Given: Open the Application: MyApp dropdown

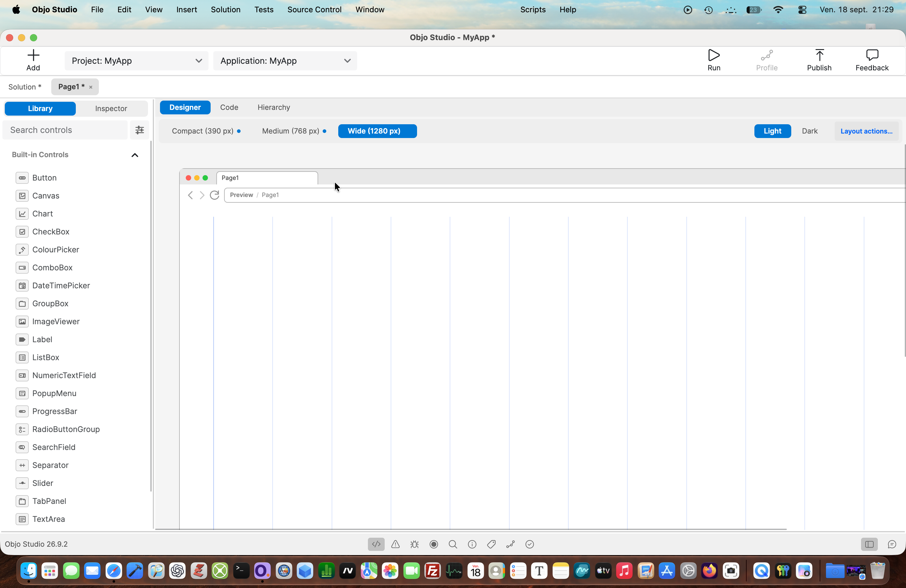Looking at the screenshot, I should 285,61.
